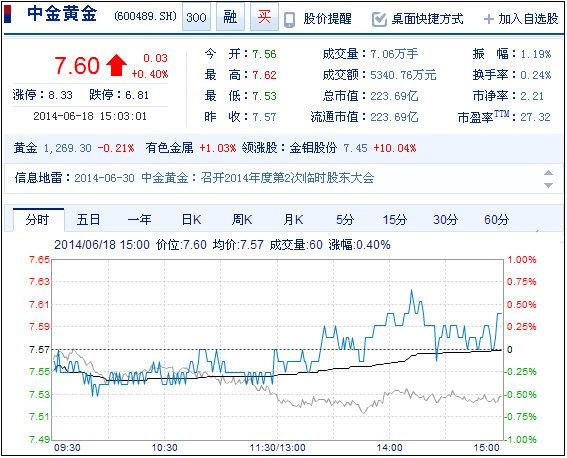Click the 成交量 value 7.06万手
Screen dimensions: 567x458
coord(394,54)
